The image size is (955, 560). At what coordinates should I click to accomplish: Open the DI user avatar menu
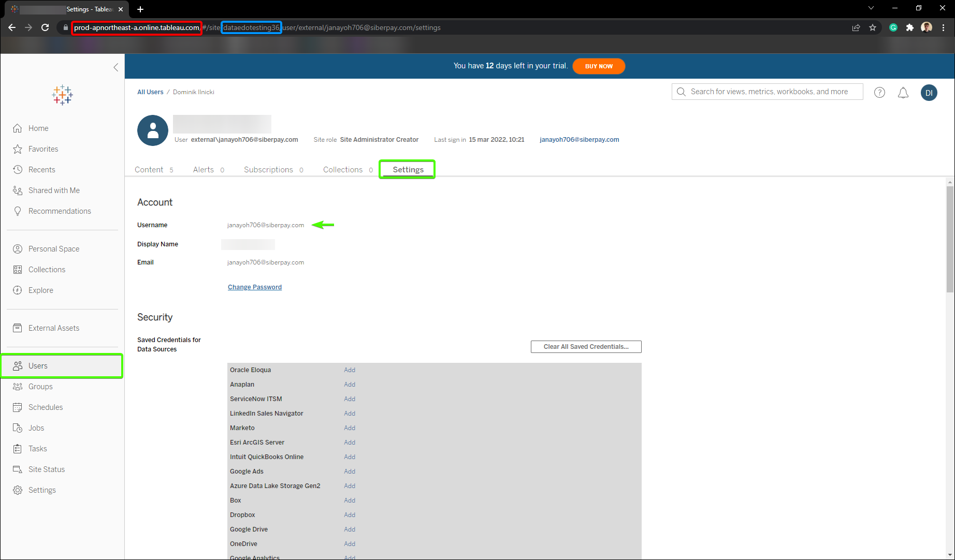point(929,93)
